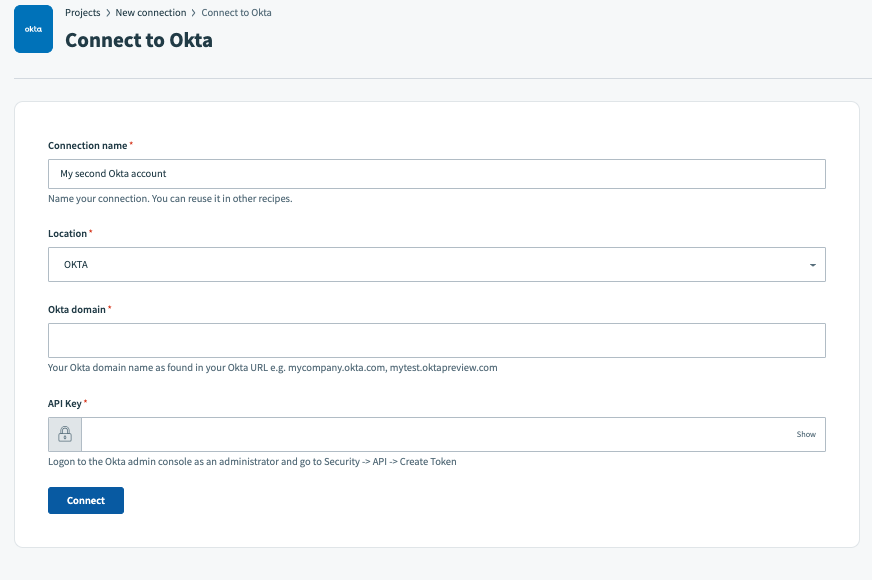The image size is (872, 580).
Task: Click the API Key label
Action: [65, 404]
